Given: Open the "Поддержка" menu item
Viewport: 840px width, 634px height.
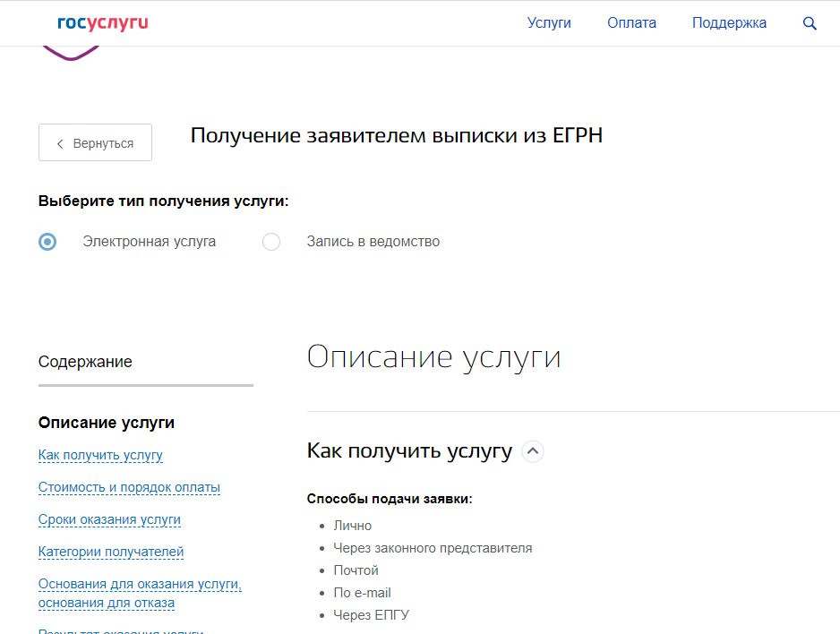Looking at the screenshot, I should pos(729,23).
